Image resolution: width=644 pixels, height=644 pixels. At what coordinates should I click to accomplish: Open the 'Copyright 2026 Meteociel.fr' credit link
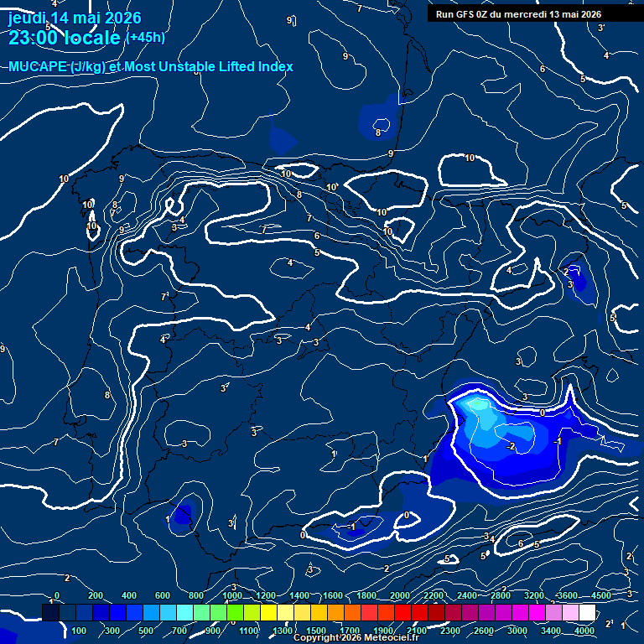356,637
